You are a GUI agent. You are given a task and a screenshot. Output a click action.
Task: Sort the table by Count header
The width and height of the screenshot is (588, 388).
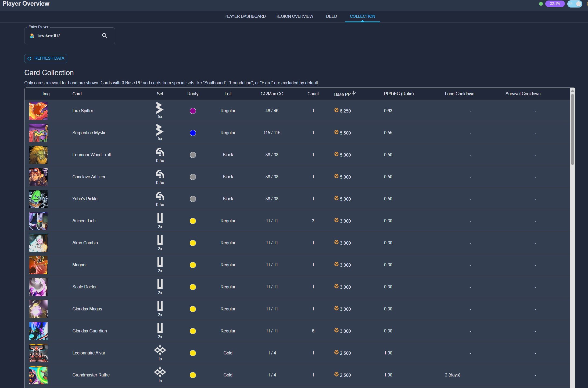pos(313,94)
